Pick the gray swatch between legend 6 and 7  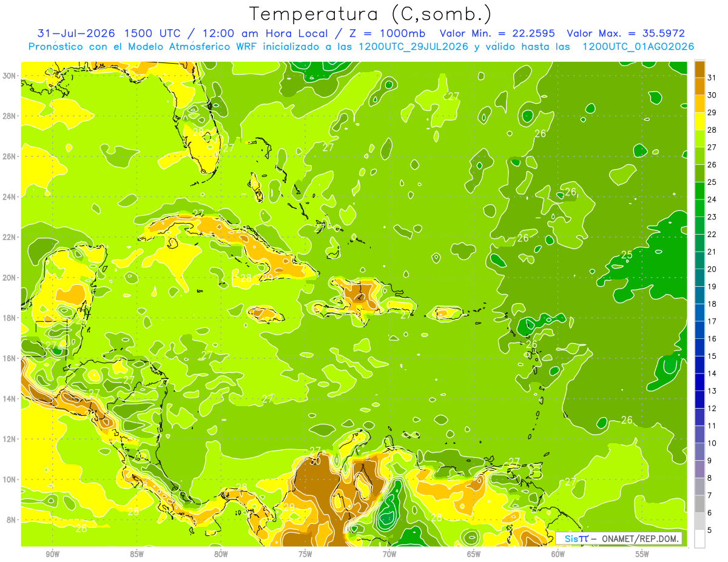click(699, 504)
